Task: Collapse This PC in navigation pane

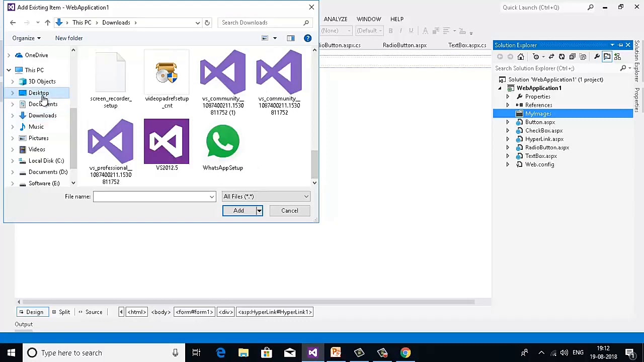Action: (9, 70)
